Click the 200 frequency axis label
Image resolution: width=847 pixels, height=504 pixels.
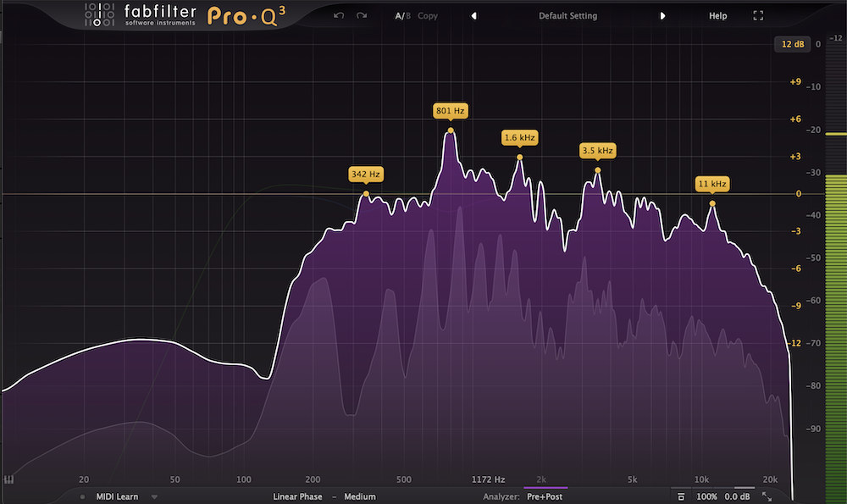point(313,479)
